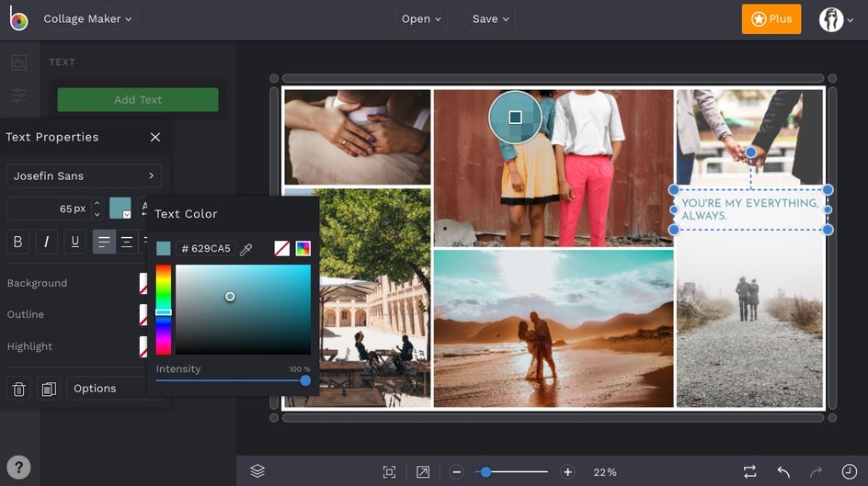
Task: Toggle underline text formatting
Action: [x=75, y=243]
